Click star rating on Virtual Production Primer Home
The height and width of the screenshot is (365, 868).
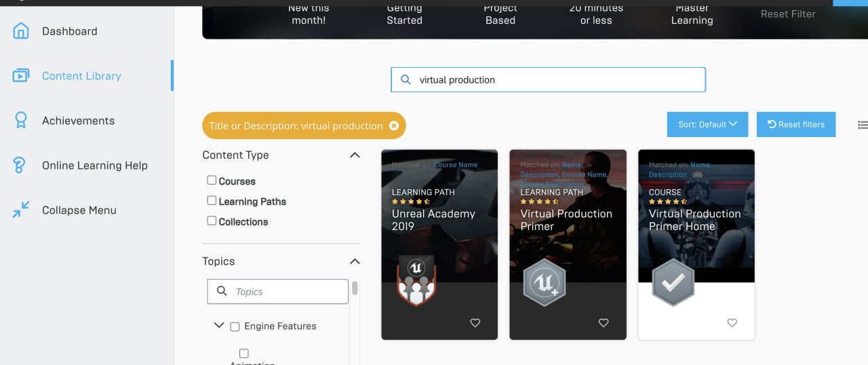[x=668, y=201]
